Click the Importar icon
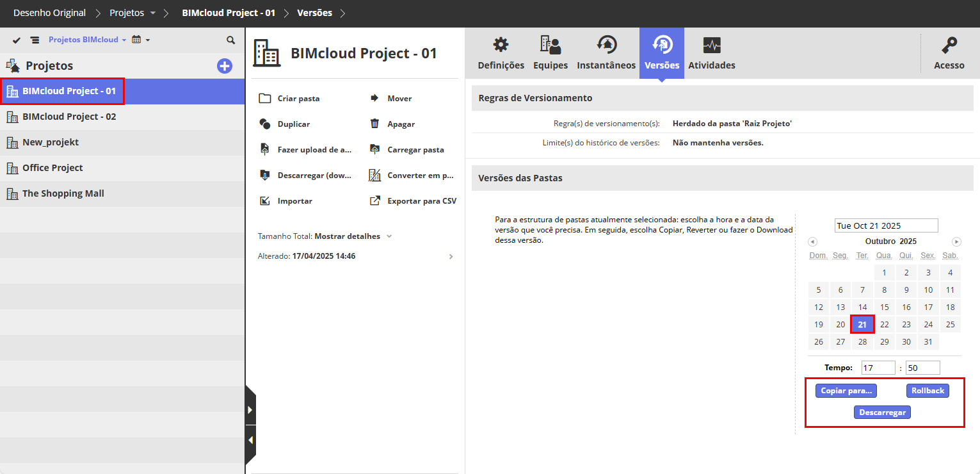Image resolution: width=980 pixels, height=474 pixels. point(265,201)
